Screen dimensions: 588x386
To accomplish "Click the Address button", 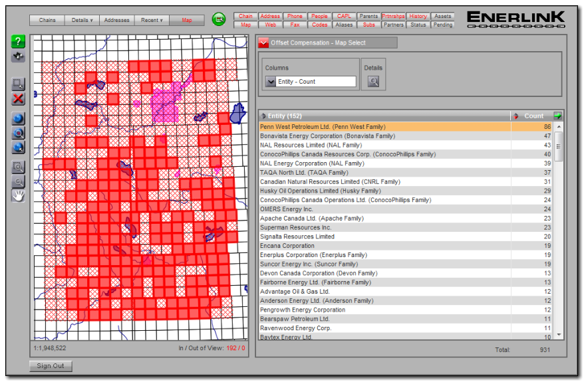I will pyautogui.click(x=270, y=16).
